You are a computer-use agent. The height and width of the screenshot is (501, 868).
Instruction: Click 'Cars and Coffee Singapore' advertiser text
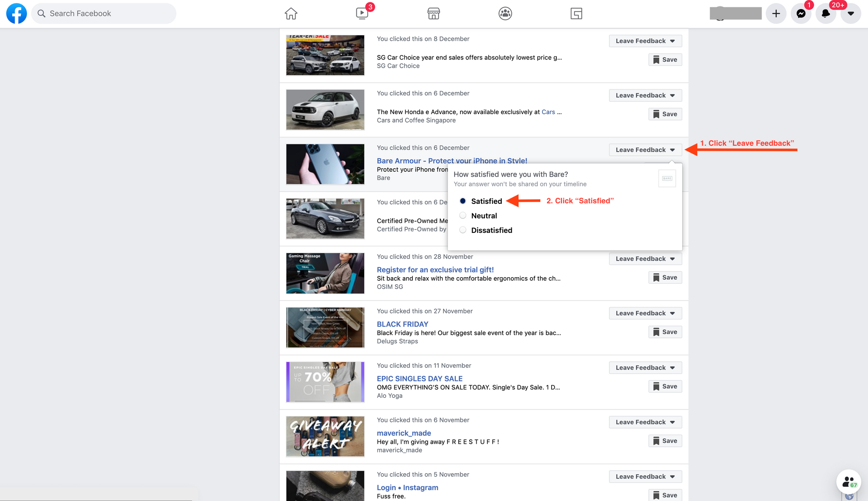(x=416, y=120)
